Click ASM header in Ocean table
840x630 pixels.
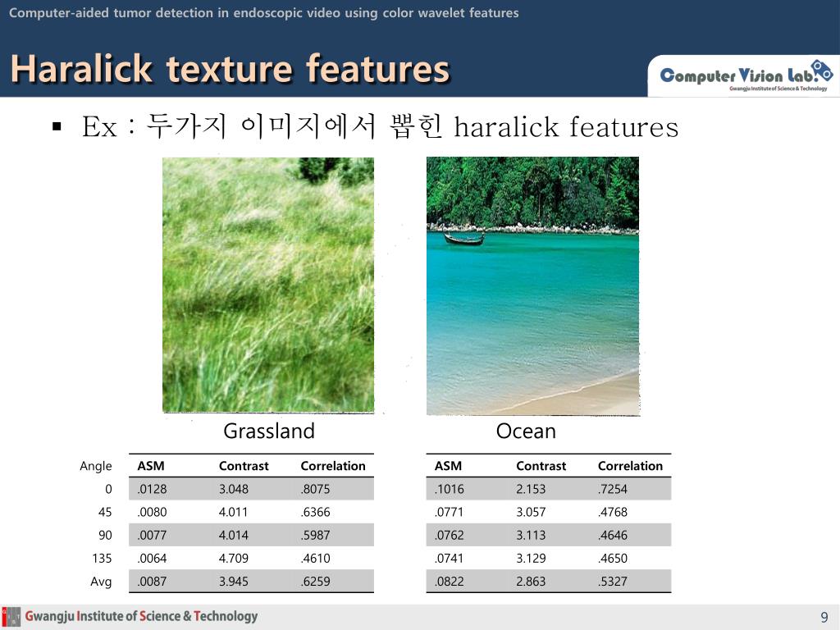449,466
